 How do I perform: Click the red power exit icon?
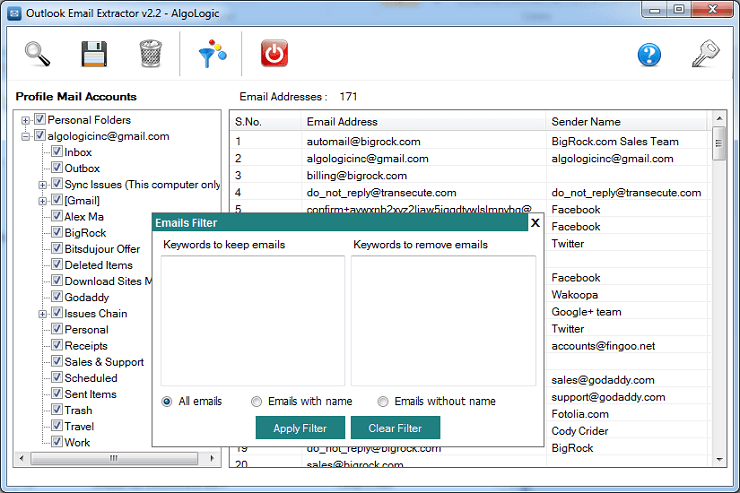pos(274,53)
